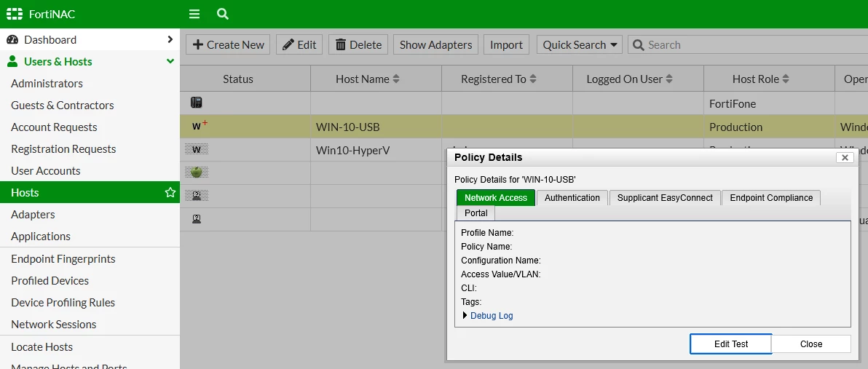Sort by Host Role column arrows
Screen dimensions: 868x369
click(786, 79)
